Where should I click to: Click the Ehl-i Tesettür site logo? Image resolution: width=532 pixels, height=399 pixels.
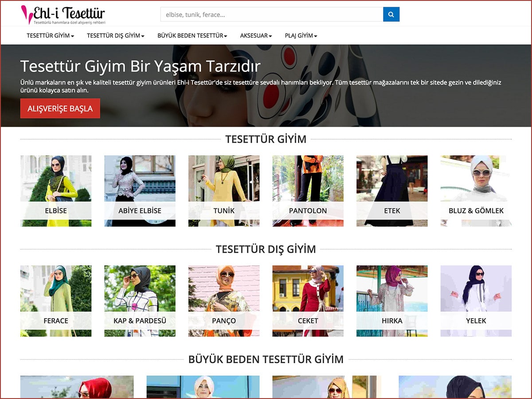point(63,15)
